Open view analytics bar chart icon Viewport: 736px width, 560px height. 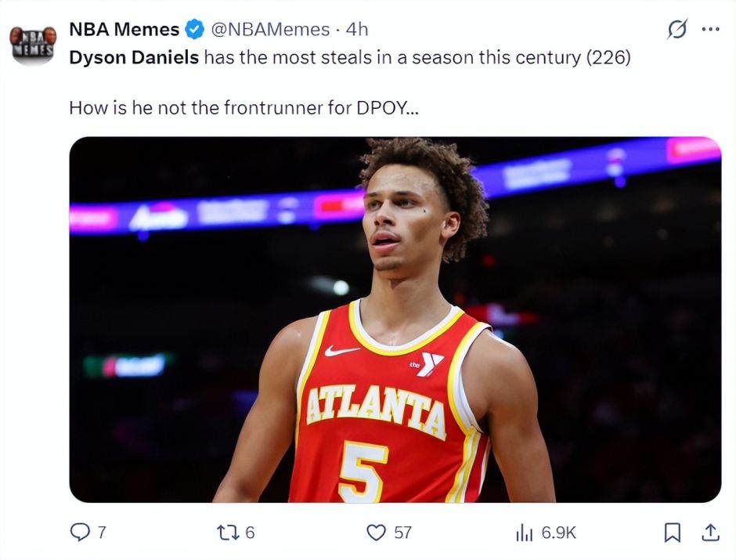524,533
